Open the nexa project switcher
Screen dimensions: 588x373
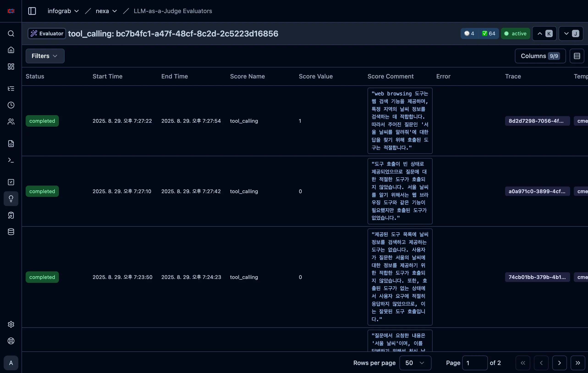(x=106, y=11)
